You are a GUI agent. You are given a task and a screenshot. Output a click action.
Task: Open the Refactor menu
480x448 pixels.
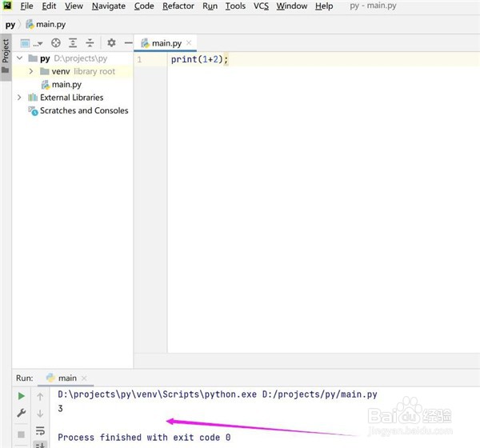178,6
